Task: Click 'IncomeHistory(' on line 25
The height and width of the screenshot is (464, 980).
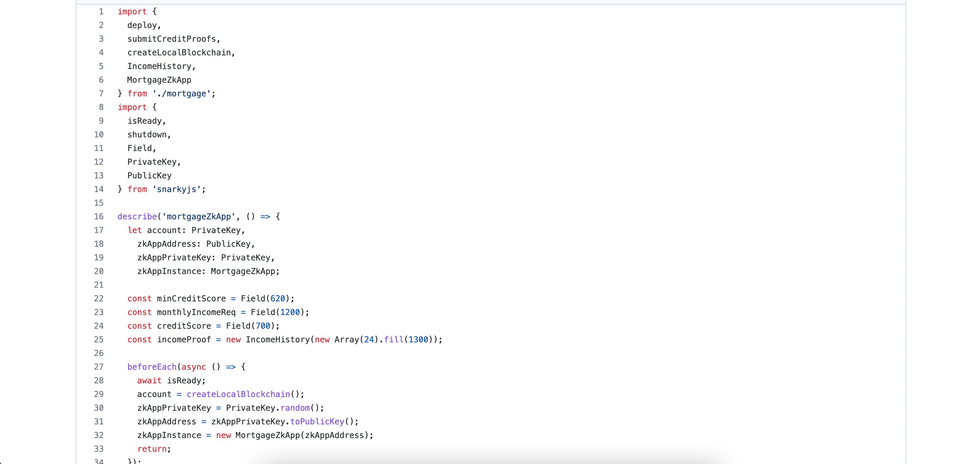Action: click(x=280, y=340)
